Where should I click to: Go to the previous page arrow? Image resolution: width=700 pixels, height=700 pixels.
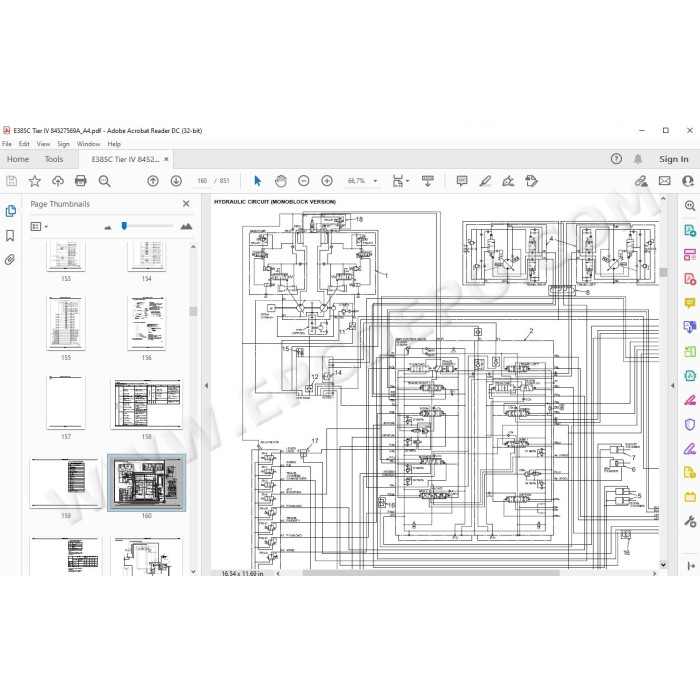click(x=153, y=181)
